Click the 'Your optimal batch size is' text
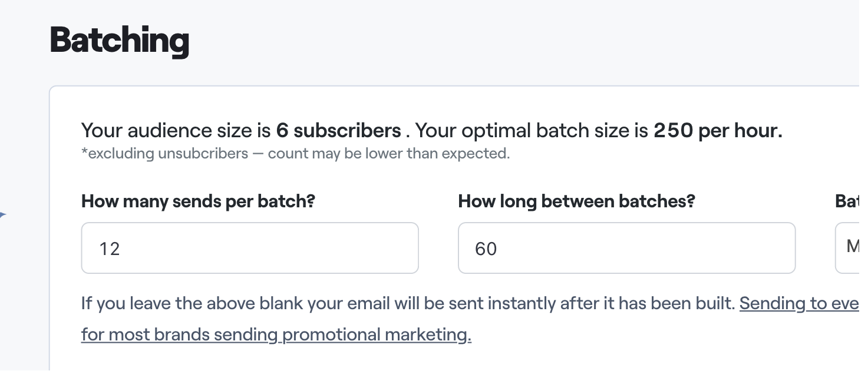868x374 pixels. [532, 130]
